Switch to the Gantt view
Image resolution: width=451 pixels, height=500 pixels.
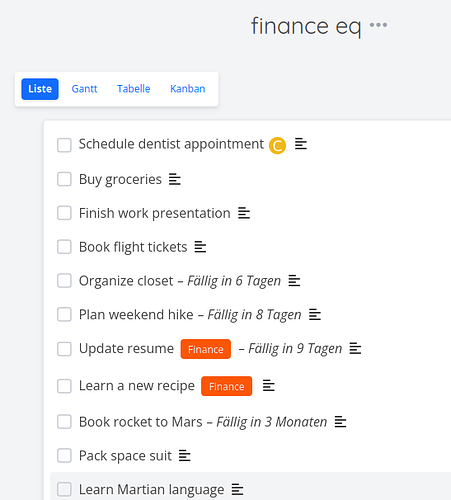coord(84,89)
